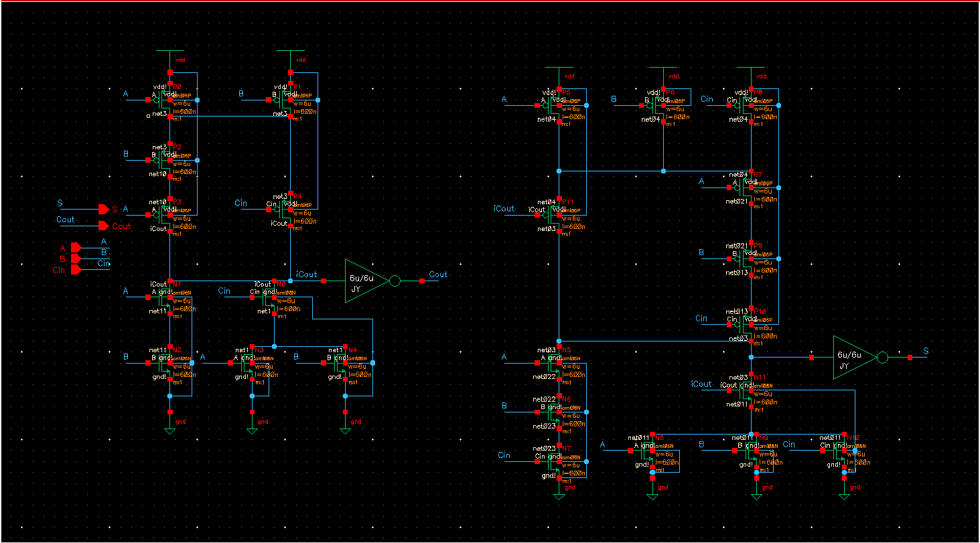The height and width of the screenshot is (543, 980).
Task: Select PMOS transistor P0
Action: click(x=166, y=100)
